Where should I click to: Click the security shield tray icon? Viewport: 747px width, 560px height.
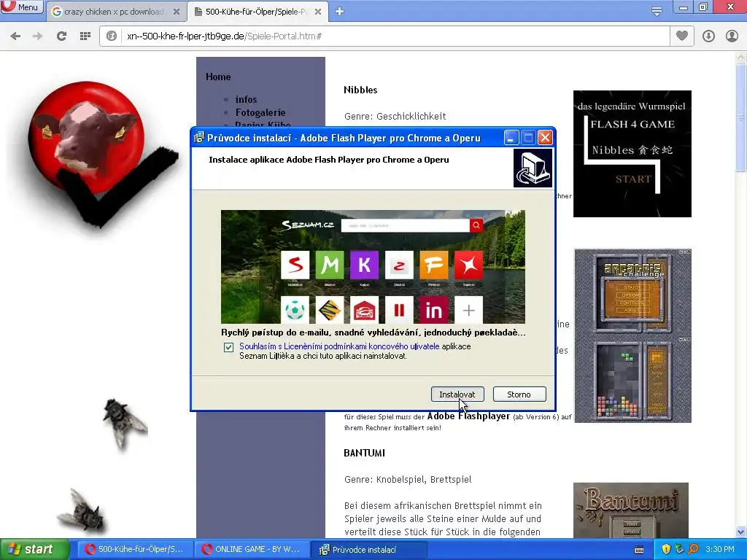point(667,550)
